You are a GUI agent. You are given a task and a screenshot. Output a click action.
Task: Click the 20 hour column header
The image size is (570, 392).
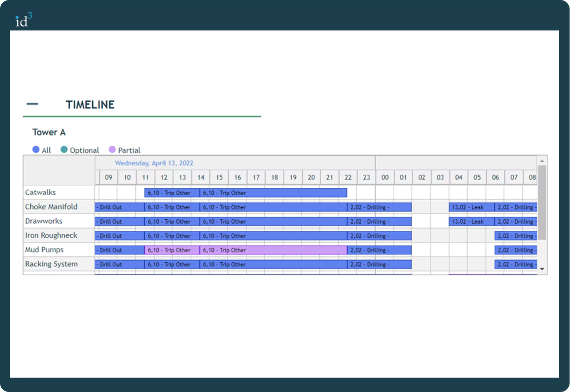point(311,177)
